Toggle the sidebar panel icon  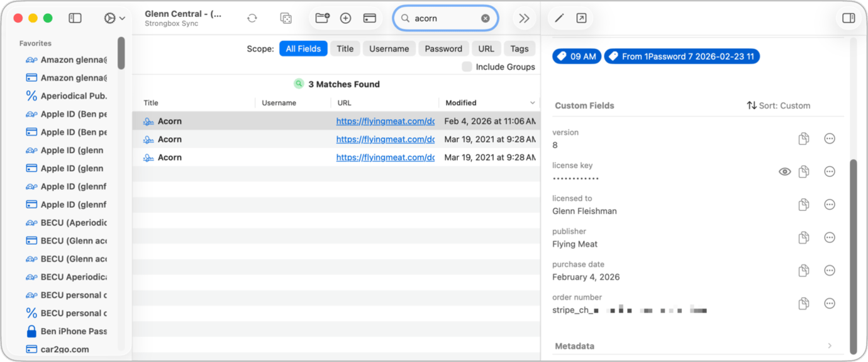click(75, 18)
